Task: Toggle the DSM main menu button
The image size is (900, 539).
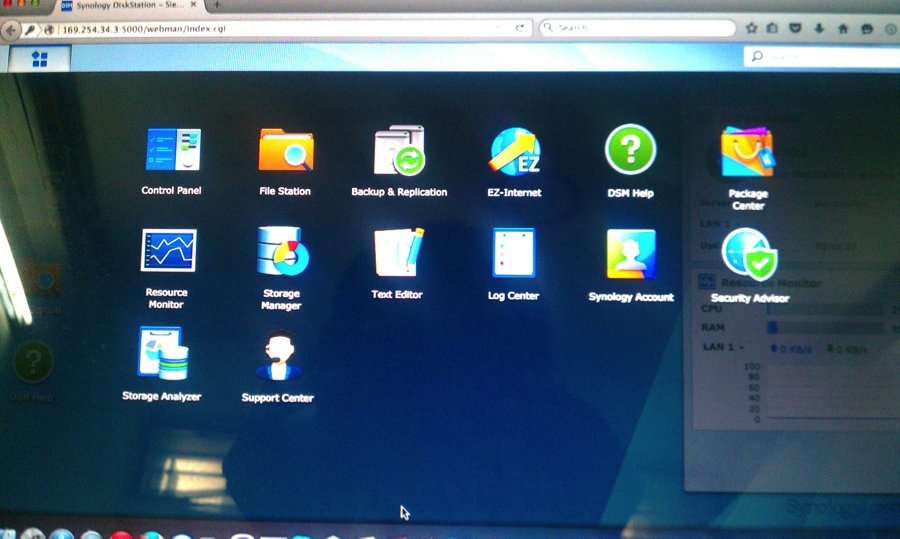Action: click(x=40, y=59)
